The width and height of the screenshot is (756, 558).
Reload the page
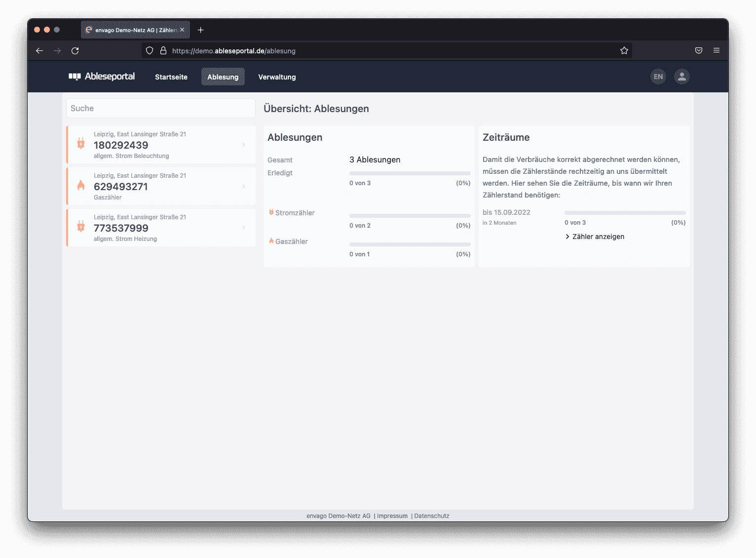pyautogui.click(x=75, y=51)
